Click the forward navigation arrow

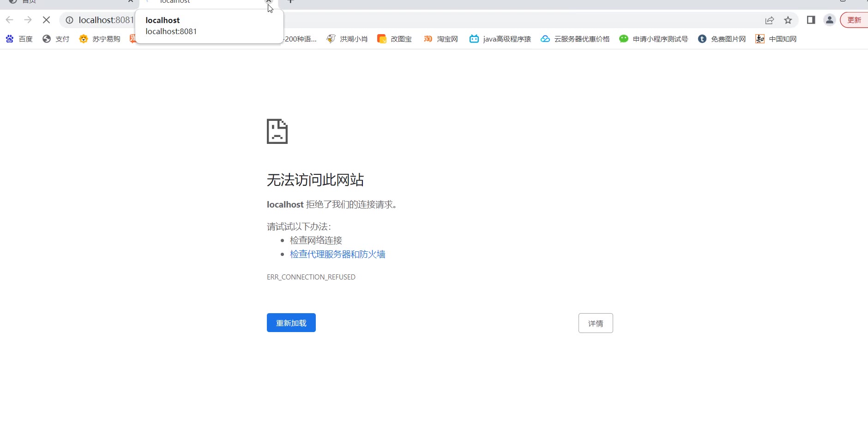coord(28,20)
